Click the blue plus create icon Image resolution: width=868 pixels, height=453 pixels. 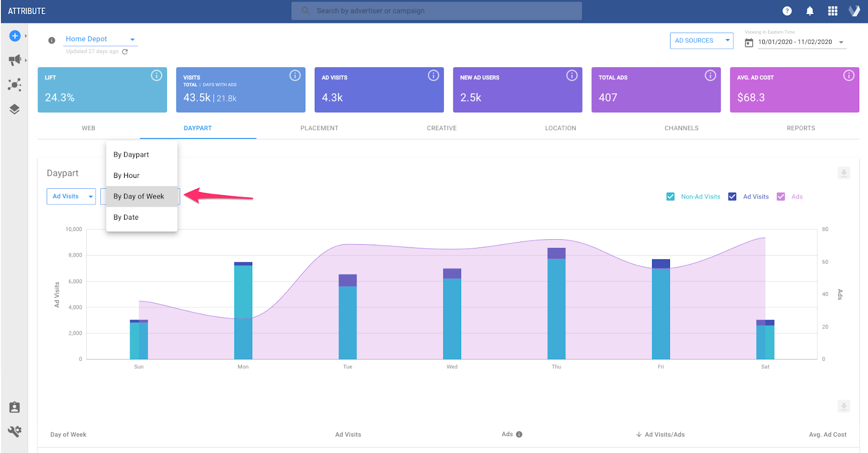click(x=15, y=36)
